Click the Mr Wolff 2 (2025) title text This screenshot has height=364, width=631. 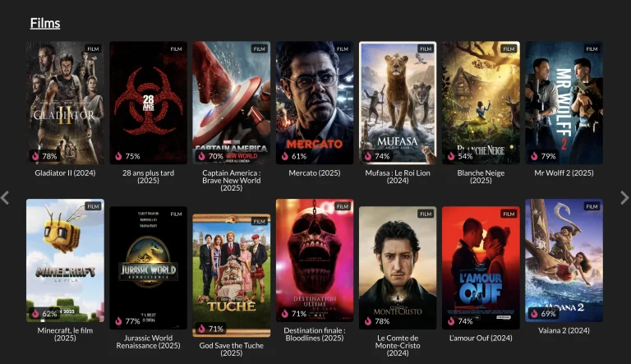click(564, 173)
